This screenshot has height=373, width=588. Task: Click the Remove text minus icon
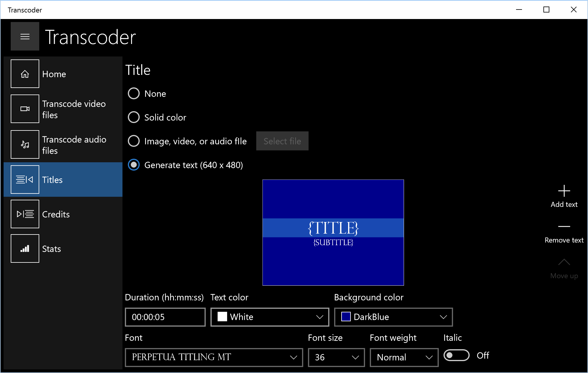coord(564,227)
